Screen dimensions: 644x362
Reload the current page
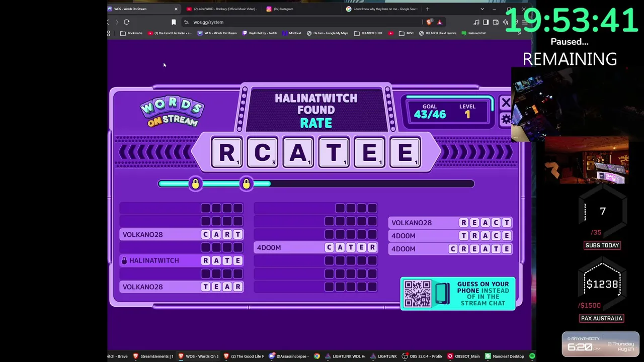click(x=127, y=22)
